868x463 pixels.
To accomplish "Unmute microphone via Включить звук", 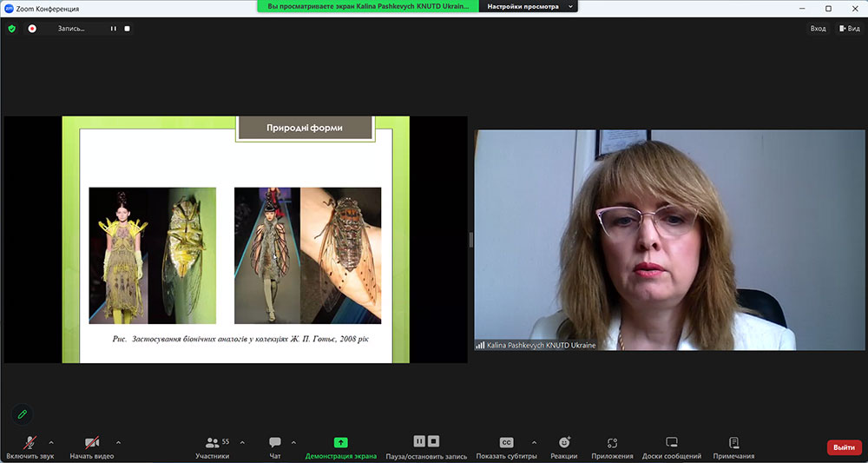I will pos(30,448).
